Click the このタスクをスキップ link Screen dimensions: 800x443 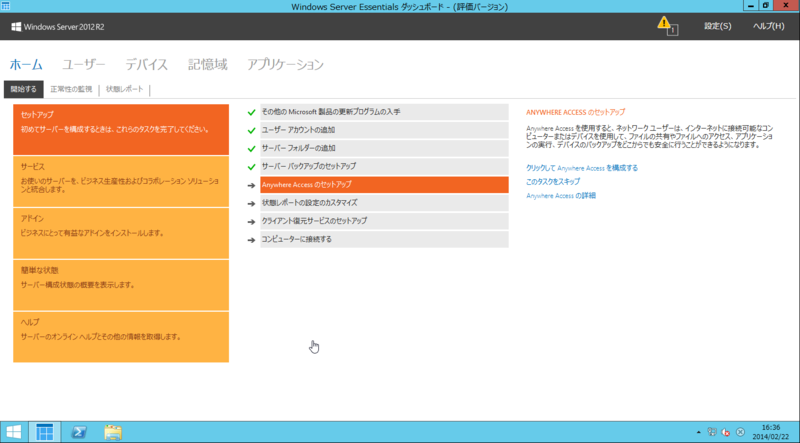click(x=553, y=182)
